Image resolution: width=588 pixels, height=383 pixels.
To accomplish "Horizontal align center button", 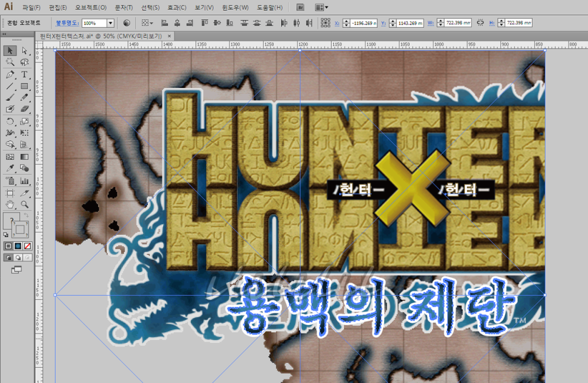I will tap(177, 23).
